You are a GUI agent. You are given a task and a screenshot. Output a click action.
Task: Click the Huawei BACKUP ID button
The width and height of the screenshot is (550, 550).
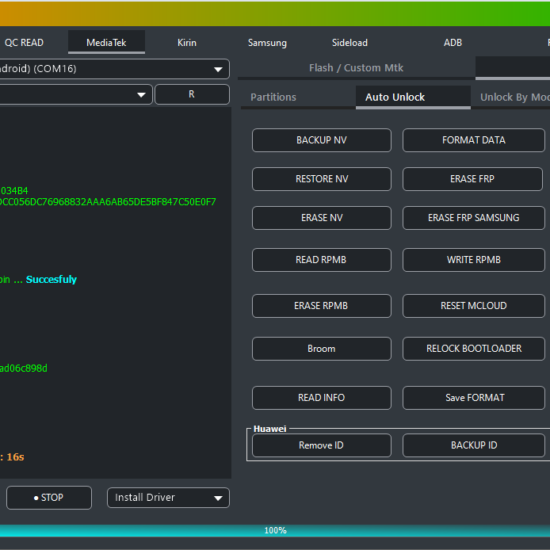(474, 445)
